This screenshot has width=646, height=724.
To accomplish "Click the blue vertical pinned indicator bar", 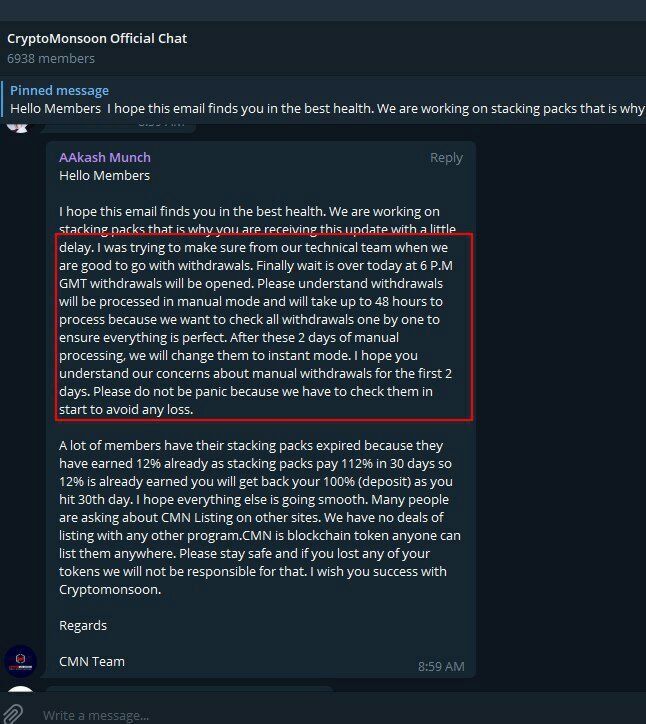I will pyautogui.click(x=2, y=99).
